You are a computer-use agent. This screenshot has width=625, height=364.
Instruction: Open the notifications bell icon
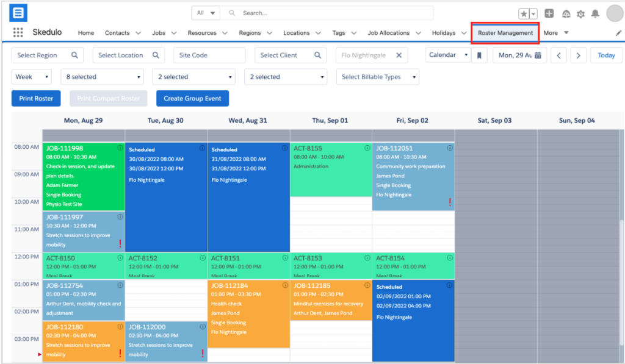tap(595, 14)
